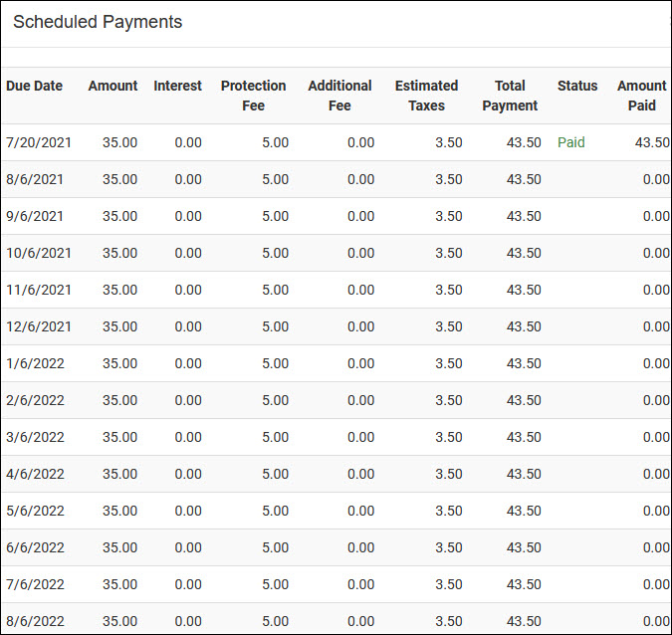The image size is (672, 635).
Task: Select the 12/6/2021 due date cell
Action: (39, 326)
